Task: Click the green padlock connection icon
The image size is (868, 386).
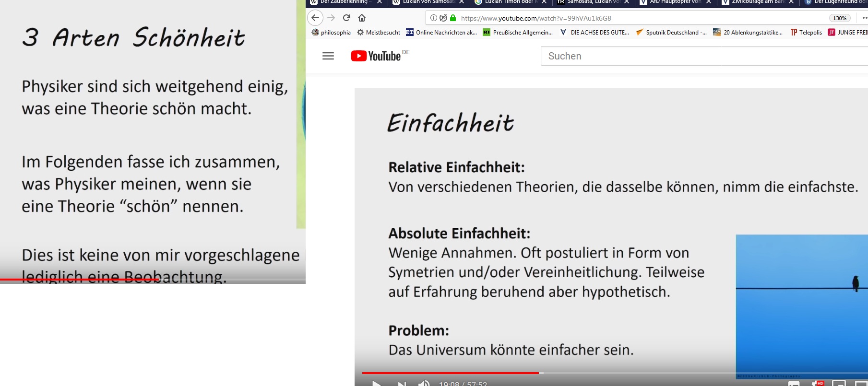Action: coord(453,18)
